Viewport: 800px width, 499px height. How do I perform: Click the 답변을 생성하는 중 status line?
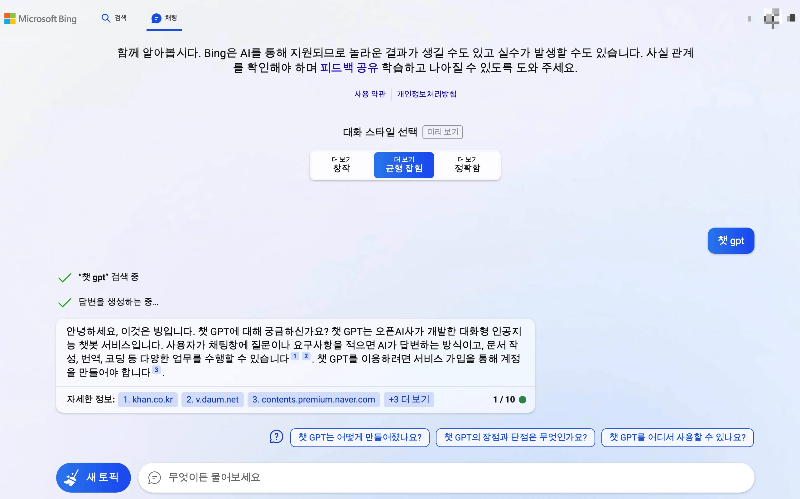pos(118,302)
